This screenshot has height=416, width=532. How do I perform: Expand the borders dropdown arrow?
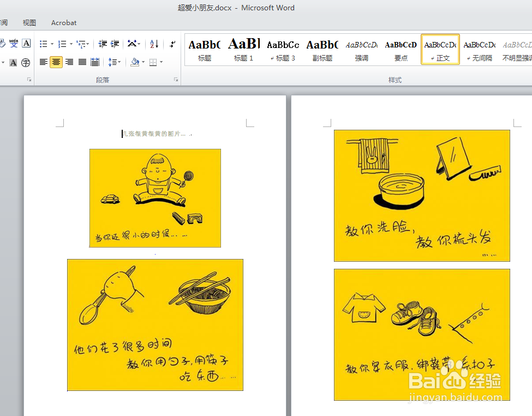click(162, 62)
